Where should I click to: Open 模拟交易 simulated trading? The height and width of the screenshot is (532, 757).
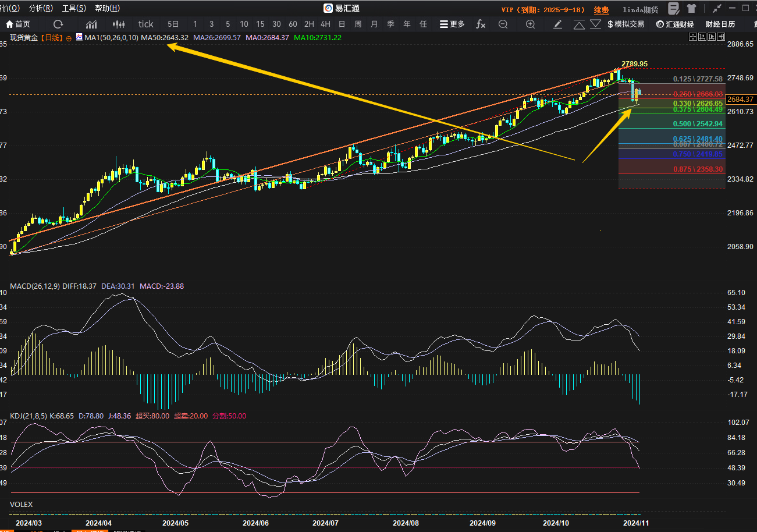point(625,24)
